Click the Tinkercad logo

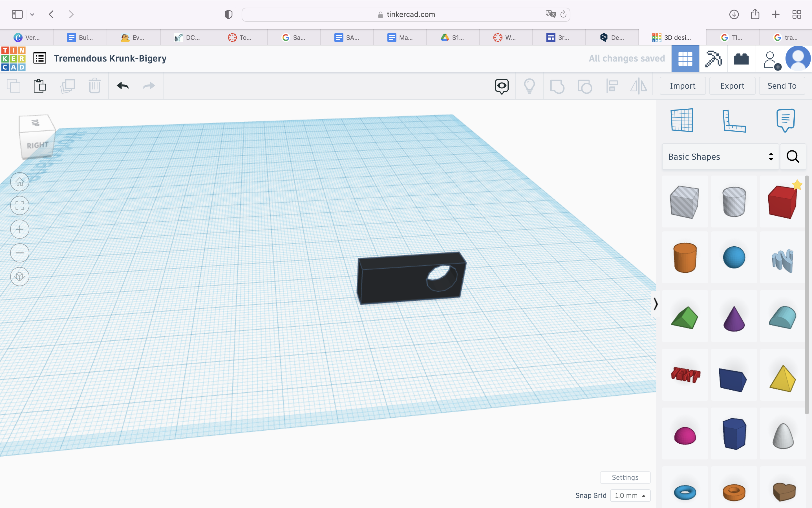tap(14, 58)
